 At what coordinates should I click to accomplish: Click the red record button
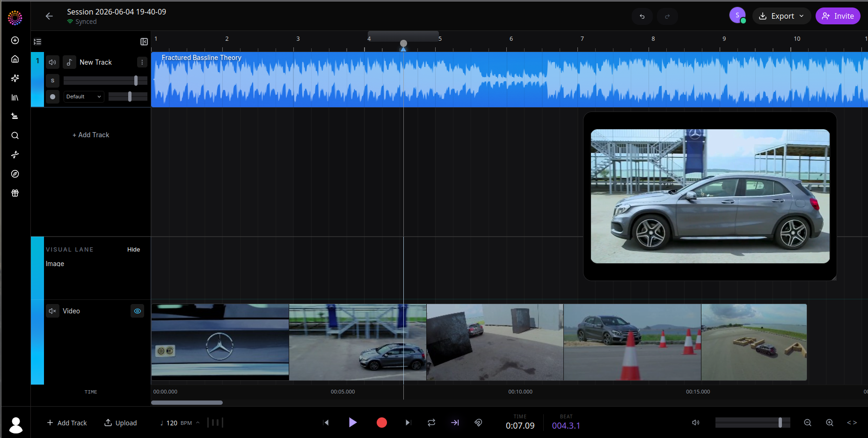pyautogui.click(x=382, y=423)
